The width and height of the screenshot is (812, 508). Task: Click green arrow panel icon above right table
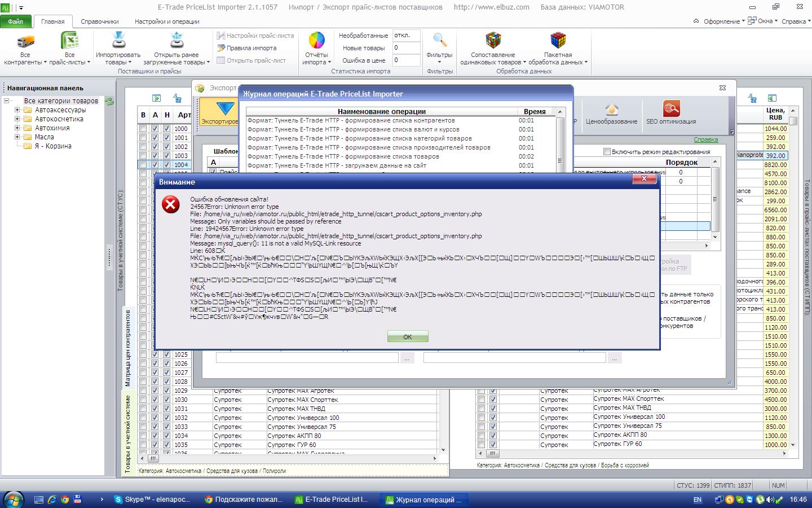pyautogui.click(x=773, y=98)
